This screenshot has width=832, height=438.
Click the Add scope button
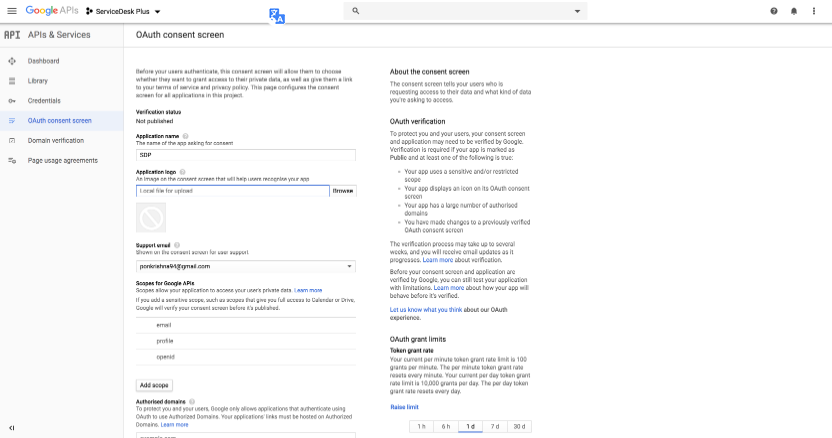coord(154,384)
